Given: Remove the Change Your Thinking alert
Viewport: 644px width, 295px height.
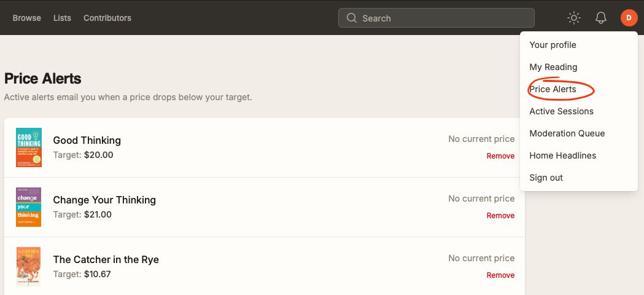Looking at the screenshot, I should [500, 216].
